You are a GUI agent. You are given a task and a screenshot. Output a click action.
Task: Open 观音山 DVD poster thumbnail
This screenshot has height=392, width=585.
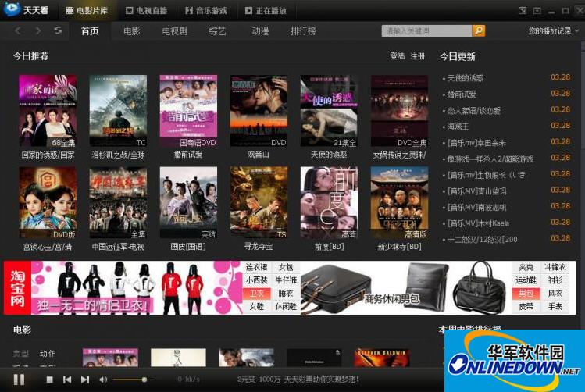[259, 111]
